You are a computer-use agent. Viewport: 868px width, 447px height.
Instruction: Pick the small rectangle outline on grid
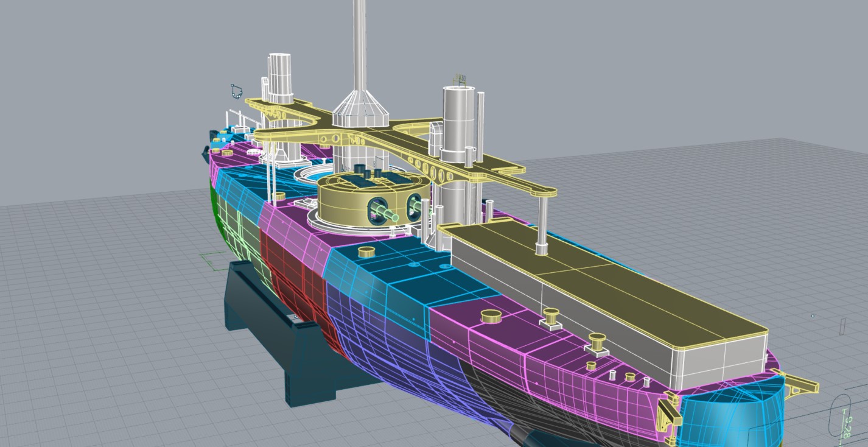(x=842, y=326)
